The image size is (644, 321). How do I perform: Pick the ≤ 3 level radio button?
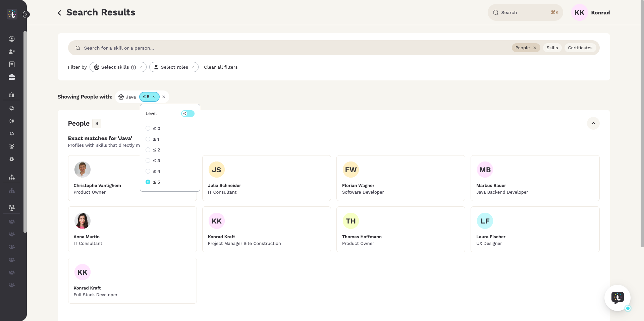[x=148, y=160]
